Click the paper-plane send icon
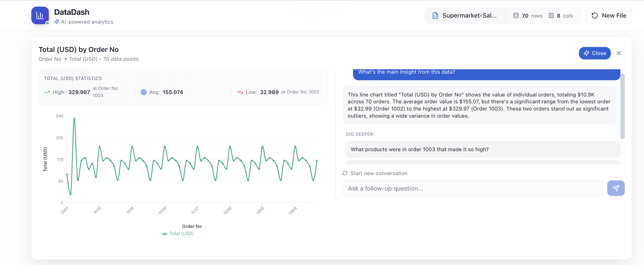The image size is (644, 265). (616, 188)
